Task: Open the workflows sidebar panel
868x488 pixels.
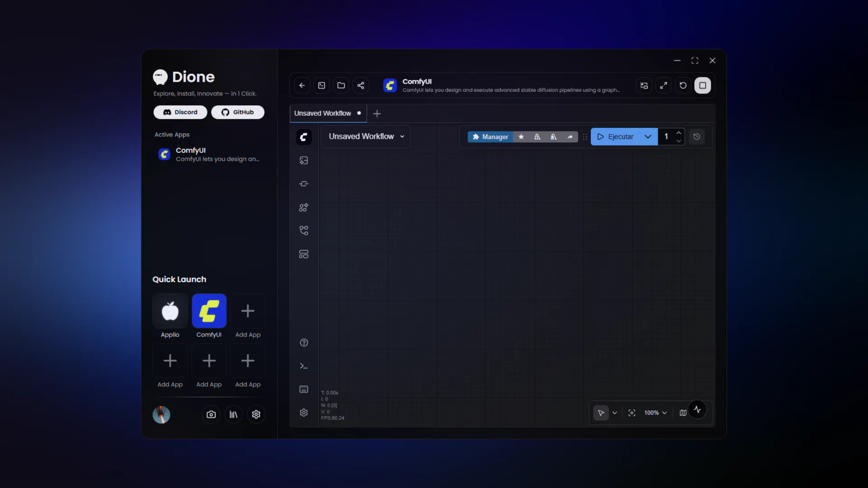Action: pyautogui.click(x=304, y=231)
